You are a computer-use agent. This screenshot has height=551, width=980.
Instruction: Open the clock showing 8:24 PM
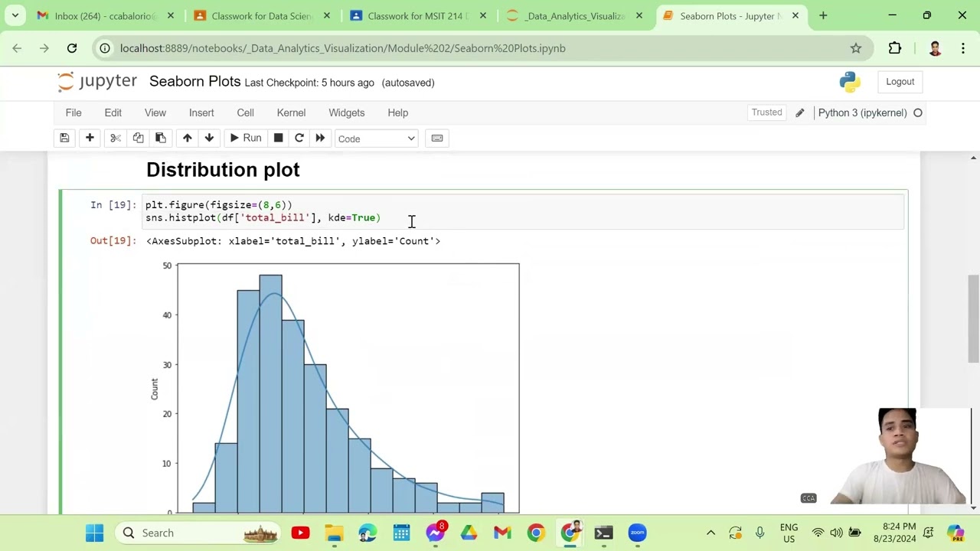894,533
